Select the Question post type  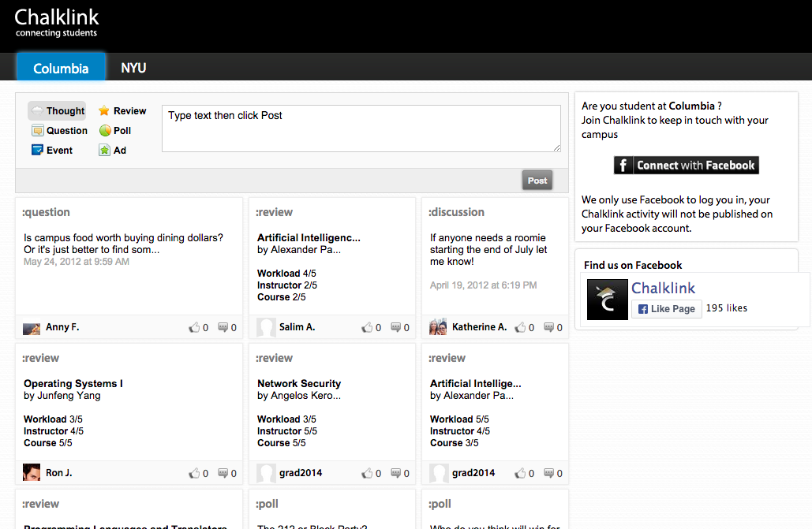pos(59,131)
